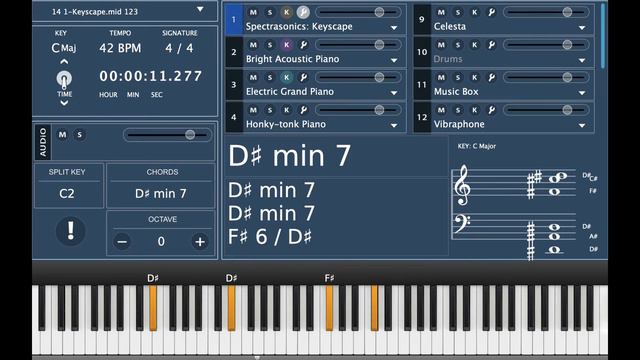The height and width of the screenshot is (360, 640).
Task: Click the Celesta track volume slider
Action: click(x=546, y=12)
